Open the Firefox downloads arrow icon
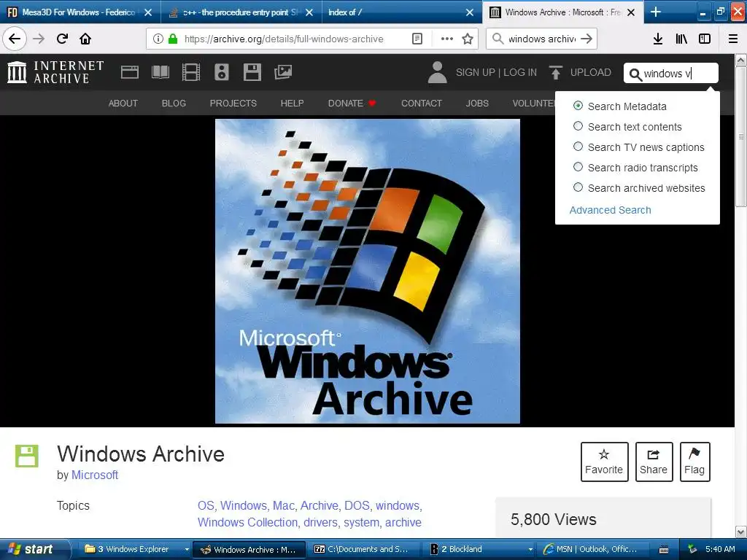The image size is (747, 560). [658, 39]
